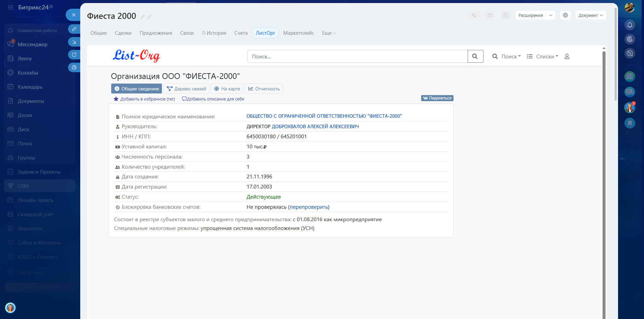Click the copy link chain icon button
The height and width of the screenshot is (319, 644).
click(74, 29)
